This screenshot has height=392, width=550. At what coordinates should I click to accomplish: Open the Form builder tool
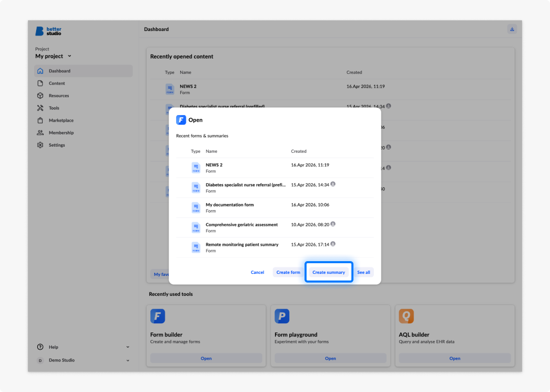point(206,358)
